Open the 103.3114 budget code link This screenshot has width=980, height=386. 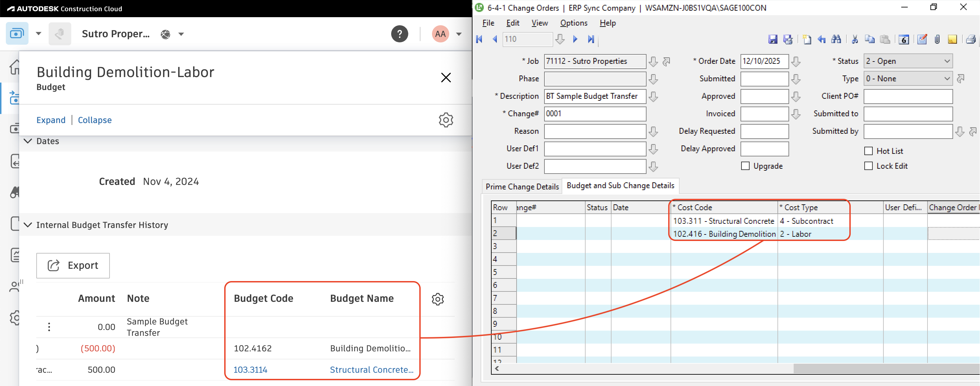pos(251,369)
